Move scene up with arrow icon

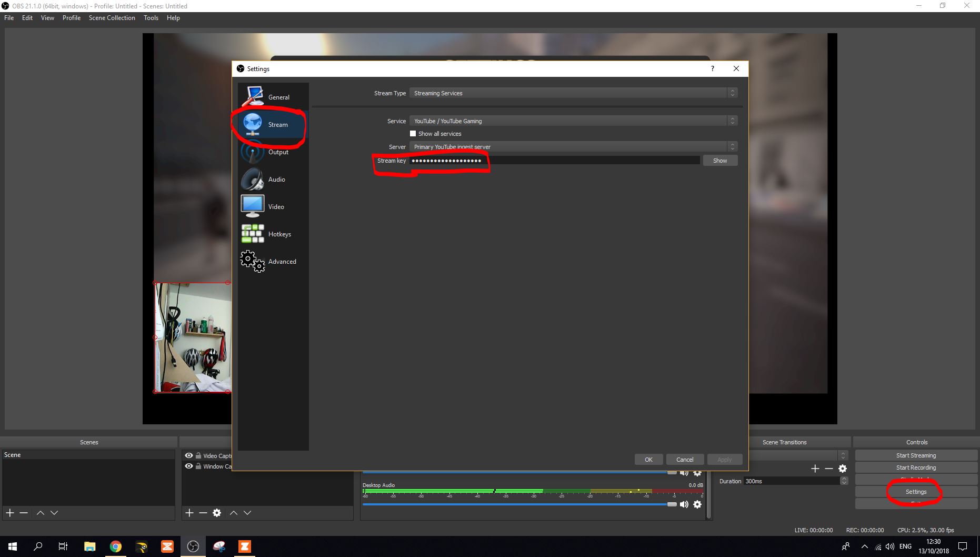[x=41, y=513]
